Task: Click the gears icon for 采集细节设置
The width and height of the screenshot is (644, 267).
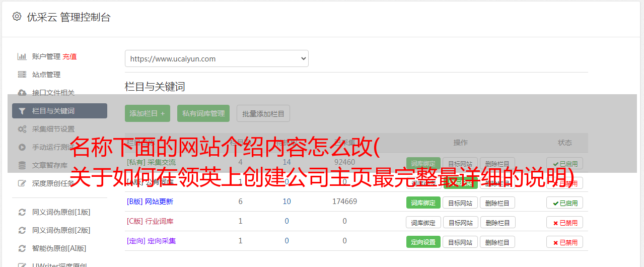Action: [x=22, y=129]
